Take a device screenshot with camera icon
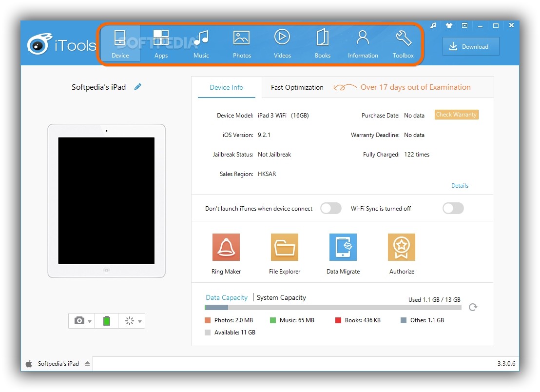Screen dimensions: 540x392 [x=79, y=321]
